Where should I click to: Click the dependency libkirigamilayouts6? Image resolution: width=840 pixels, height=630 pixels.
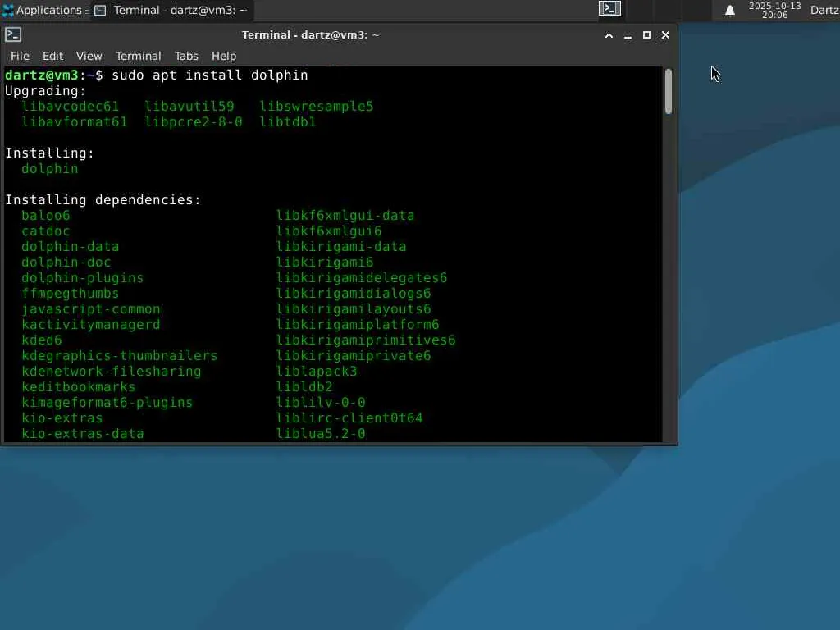pos(354,308)
